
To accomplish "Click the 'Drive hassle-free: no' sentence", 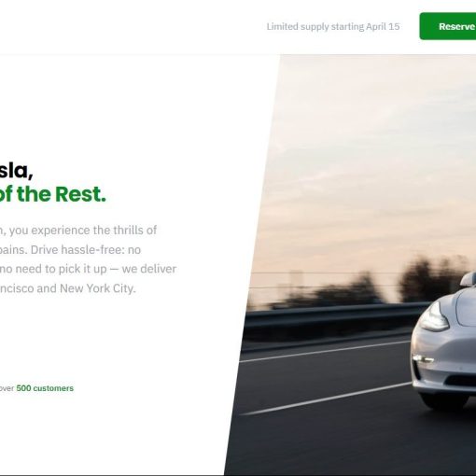I will [x=86, y=250].
